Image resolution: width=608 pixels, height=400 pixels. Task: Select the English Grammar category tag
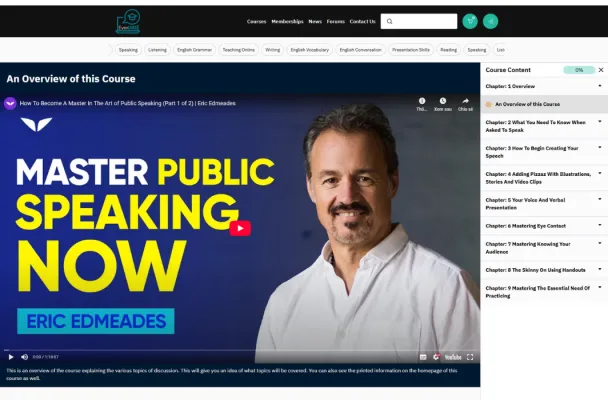[194, 49]
